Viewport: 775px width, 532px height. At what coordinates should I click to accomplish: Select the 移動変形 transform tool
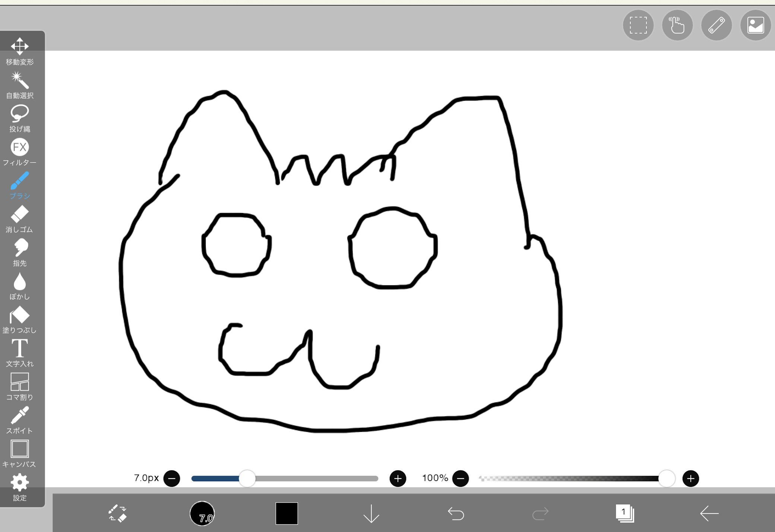click(x=20, y=51)
